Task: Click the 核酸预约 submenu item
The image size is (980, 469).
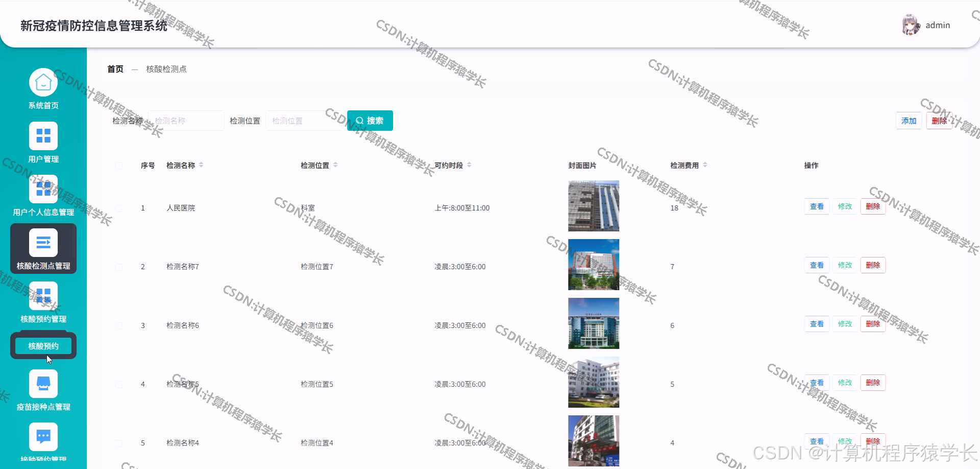Action: point(43,346)
